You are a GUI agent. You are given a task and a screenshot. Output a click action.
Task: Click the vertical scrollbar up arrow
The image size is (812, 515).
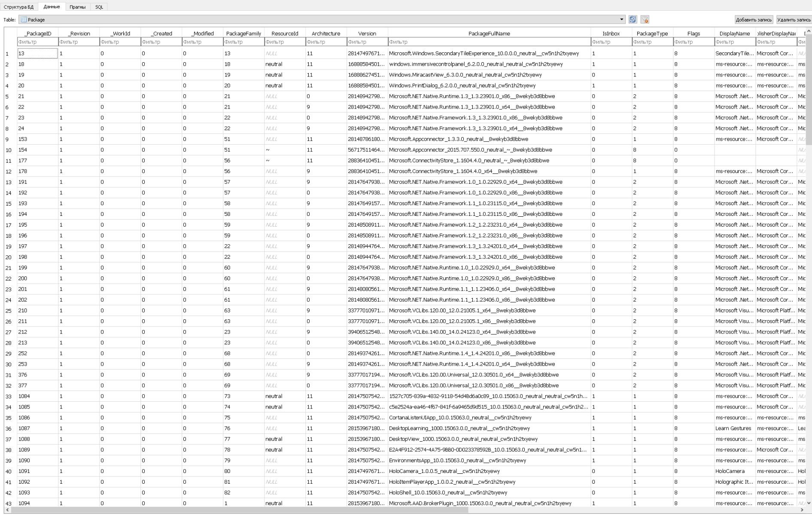(x=809, y=31)
